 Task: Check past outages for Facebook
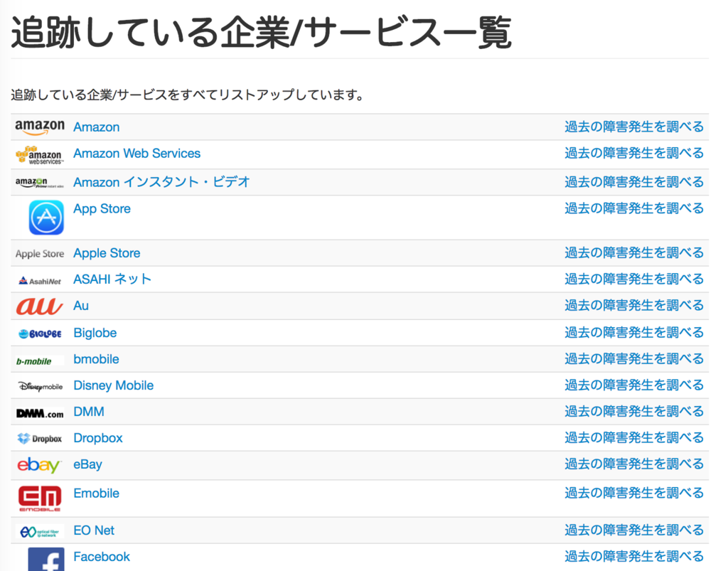pyautogui.click(x=634, y=557)
